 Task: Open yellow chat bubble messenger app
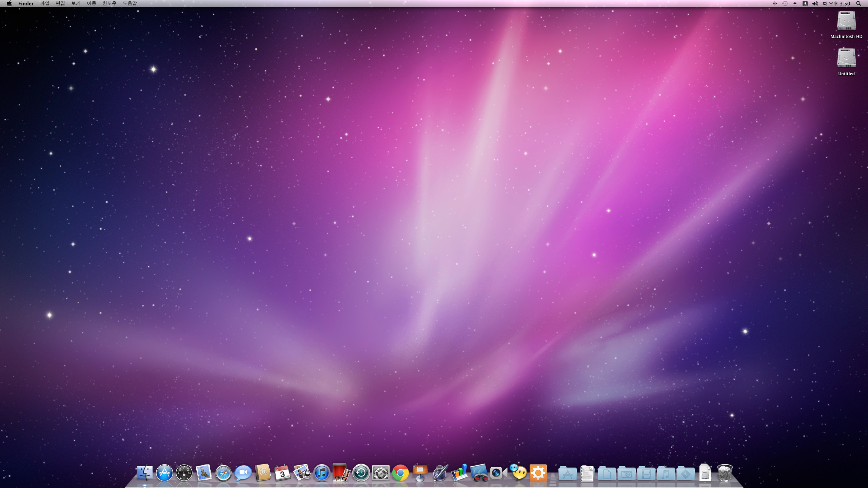tap(518, 472)
